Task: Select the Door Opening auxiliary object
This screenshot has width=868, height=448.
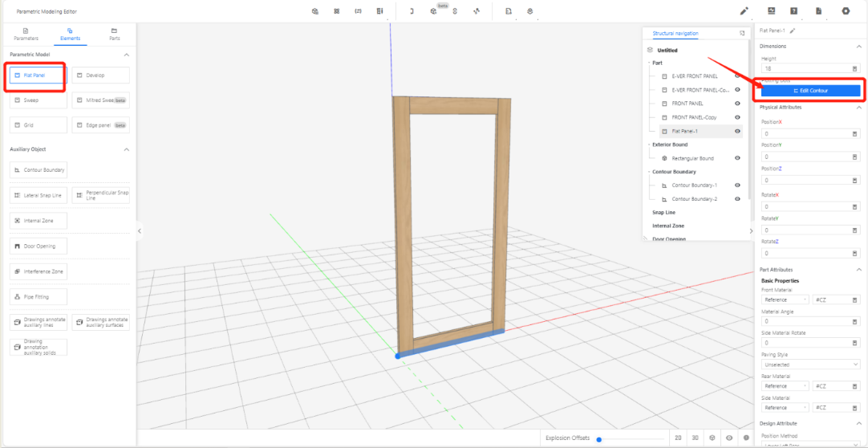Action: 38,246
